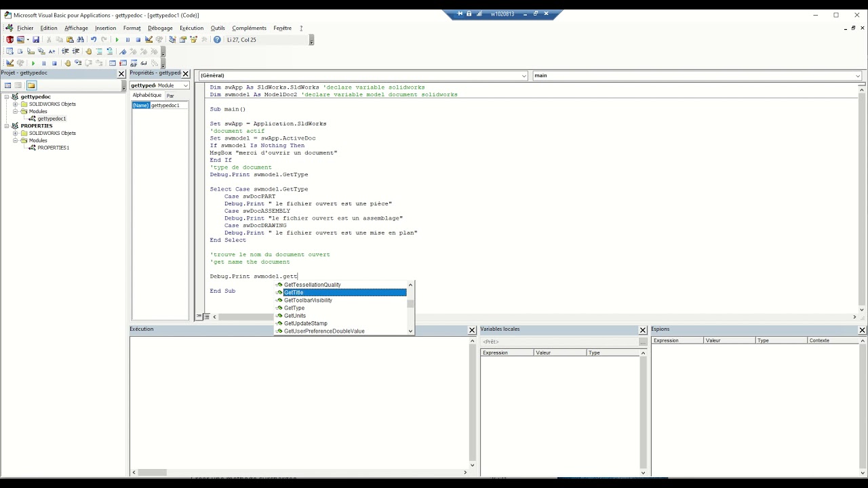Click the code window horizontal scrollbar
Image resolution: width=868 pixels, height=488 pixels.
pyautogui.click(x=534, y=317)
